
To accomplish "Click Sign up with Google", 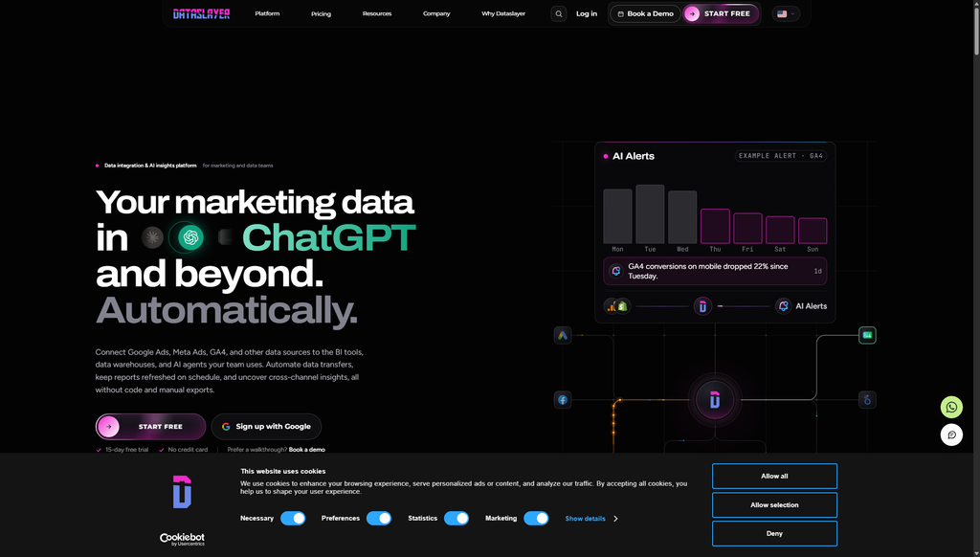I will point(266,426).
